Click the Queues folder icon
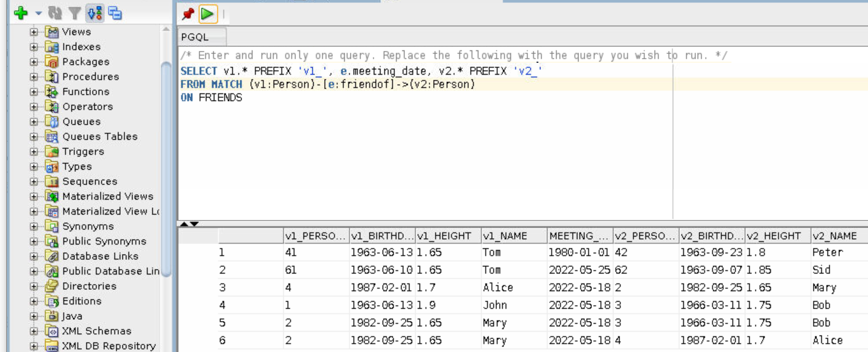 coord(52,121)
